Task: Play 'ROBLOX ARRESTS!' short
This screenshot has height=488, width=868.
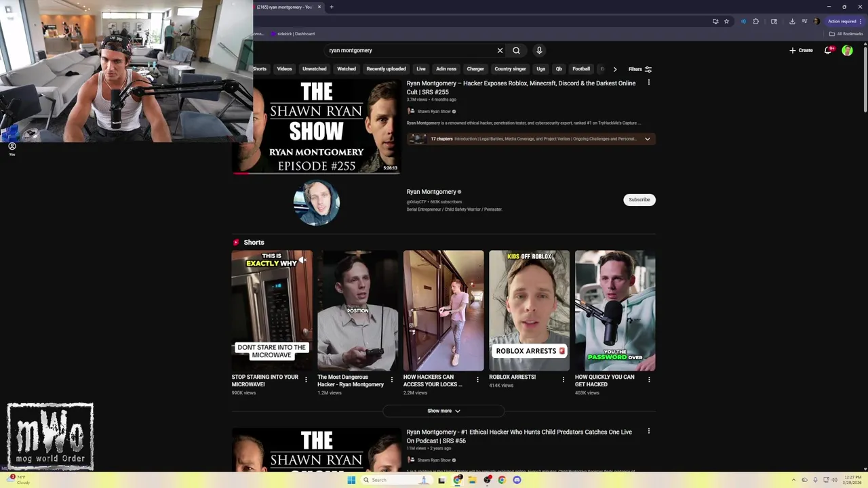Action: [x=529, y=310]
